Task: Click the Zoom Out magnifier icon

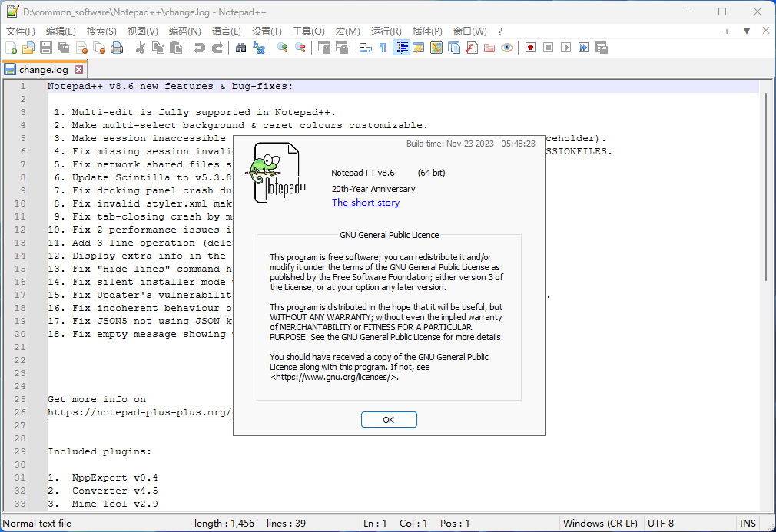Action: 300,48
